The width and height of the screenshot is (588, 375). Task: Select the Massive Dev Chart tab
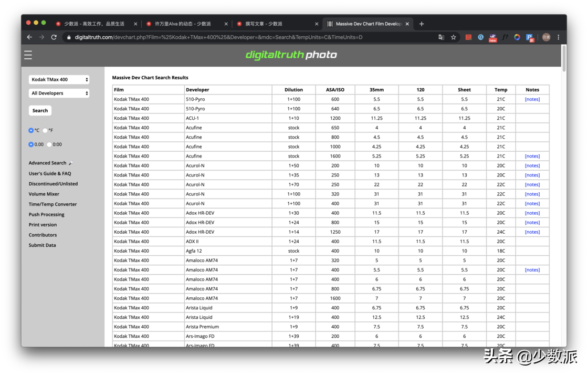[x=367, y=24]
